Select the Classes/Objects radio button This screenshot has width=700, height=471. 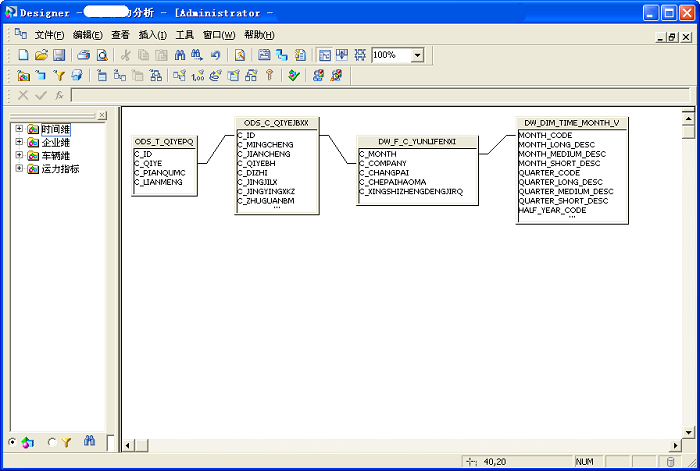coord(12,442)
